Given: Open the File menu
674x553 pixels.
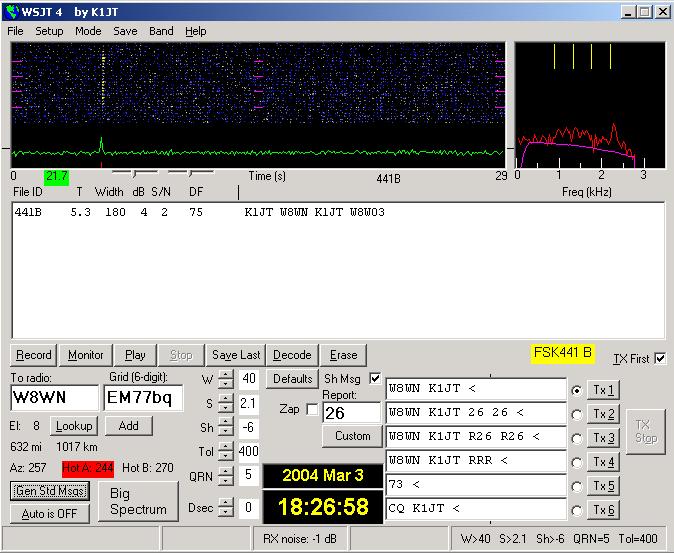Looking at the screenshot, I should click(x=15, y=31).
